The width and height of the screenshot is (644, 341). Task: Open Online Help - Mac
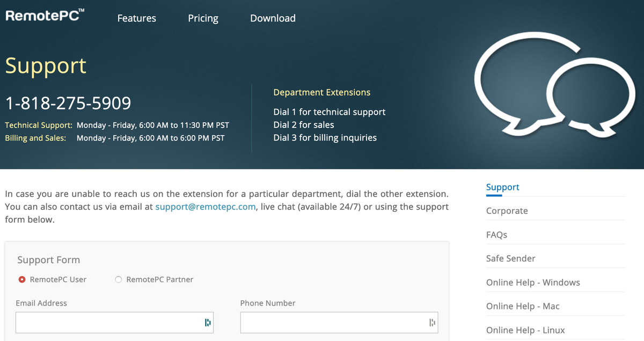point(523,306)
